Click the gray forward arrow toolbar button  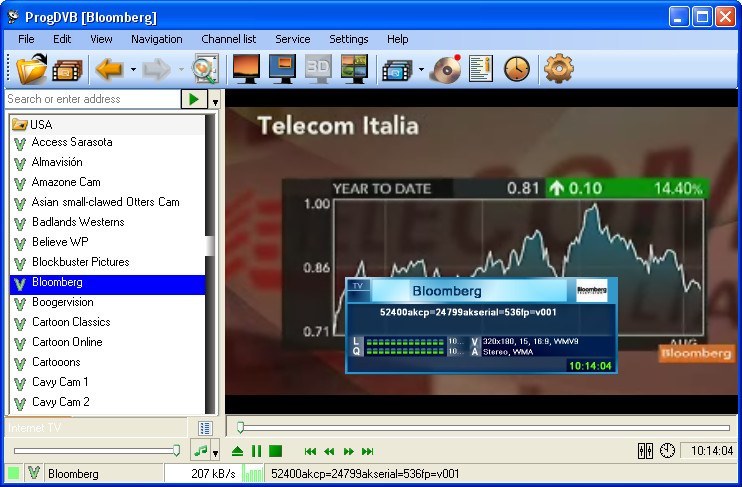156,69
